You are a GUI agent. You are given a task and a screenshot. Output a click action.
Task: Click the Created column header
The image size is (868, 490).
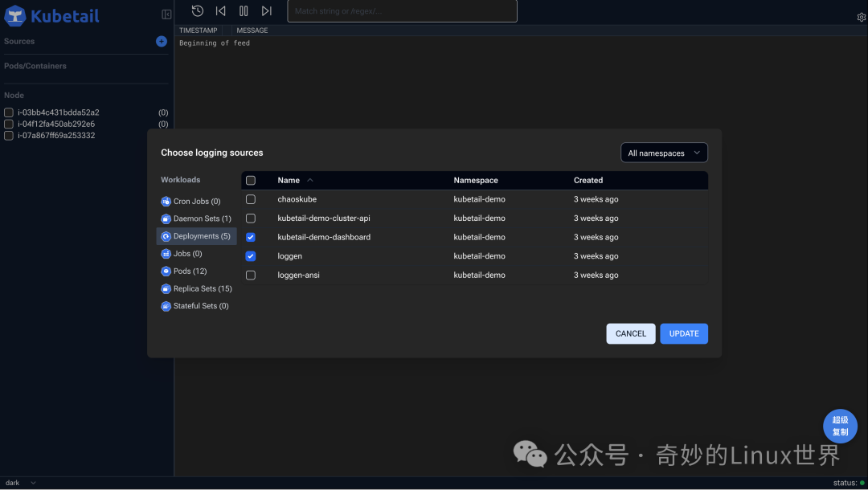click(x=588, y=180)
